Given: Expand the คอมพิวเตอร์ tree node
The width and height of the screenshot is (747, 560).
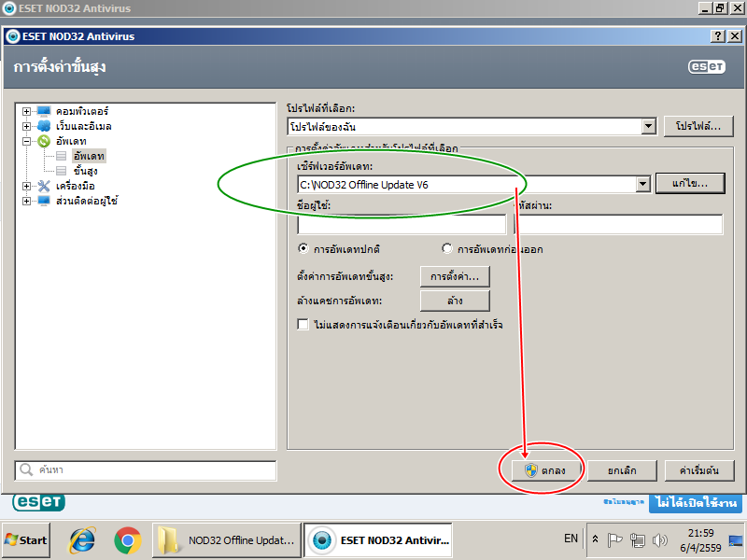Looking at the screenshot, I should click(x=27, y=111).
